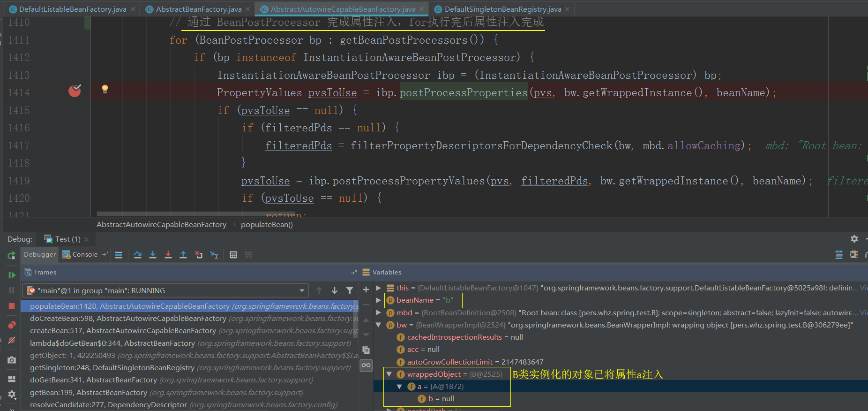This screenshot has height=411, width=868.
Task: Close DefaultSingletonBeanRegistry.java editor tab
Action: coord(568,9)
